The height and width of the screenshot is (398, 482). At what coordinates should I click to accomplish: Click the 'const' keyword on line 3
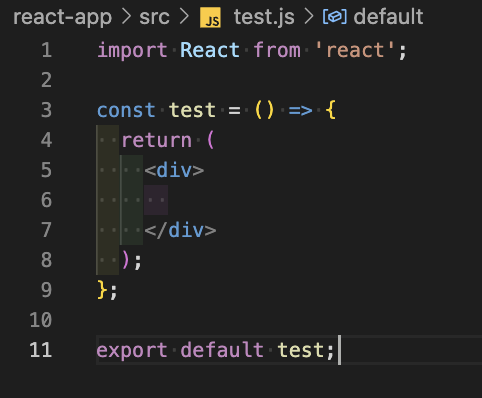(126, 110)
